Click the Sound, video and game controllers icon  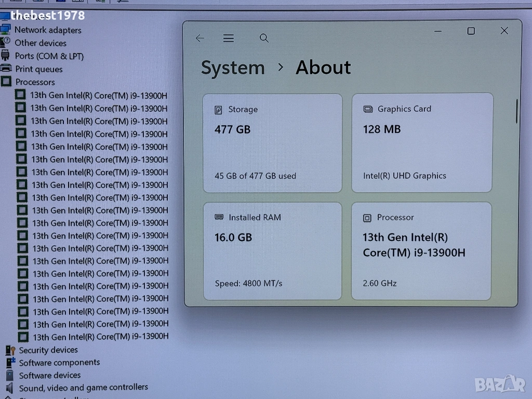click(10, 388)
